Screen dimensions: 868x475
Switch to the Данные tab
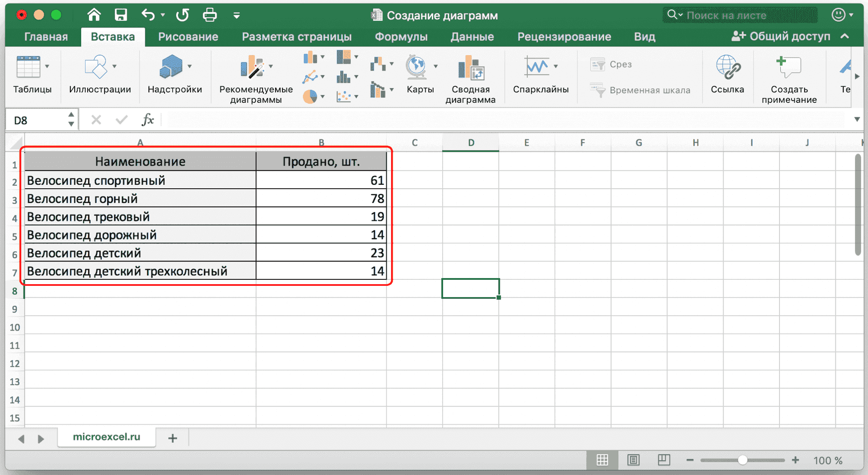[472, 37]
